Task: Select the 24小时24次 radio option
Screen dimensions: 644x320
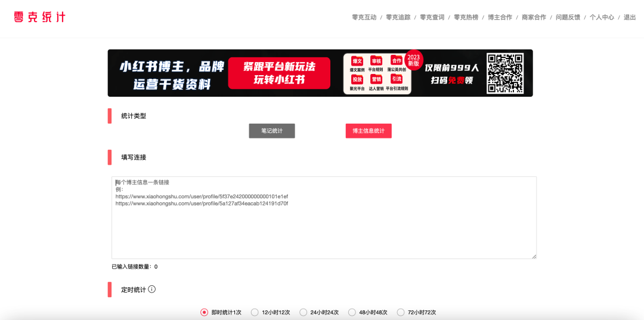Action: tap(304, 312)
